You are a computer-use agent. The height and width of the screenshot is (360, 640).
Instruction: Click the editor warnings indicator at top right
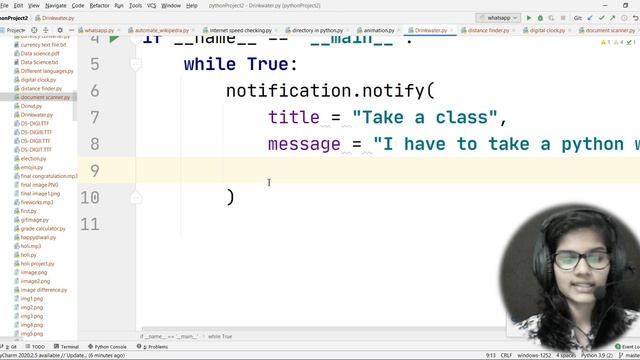coord(618,42)
